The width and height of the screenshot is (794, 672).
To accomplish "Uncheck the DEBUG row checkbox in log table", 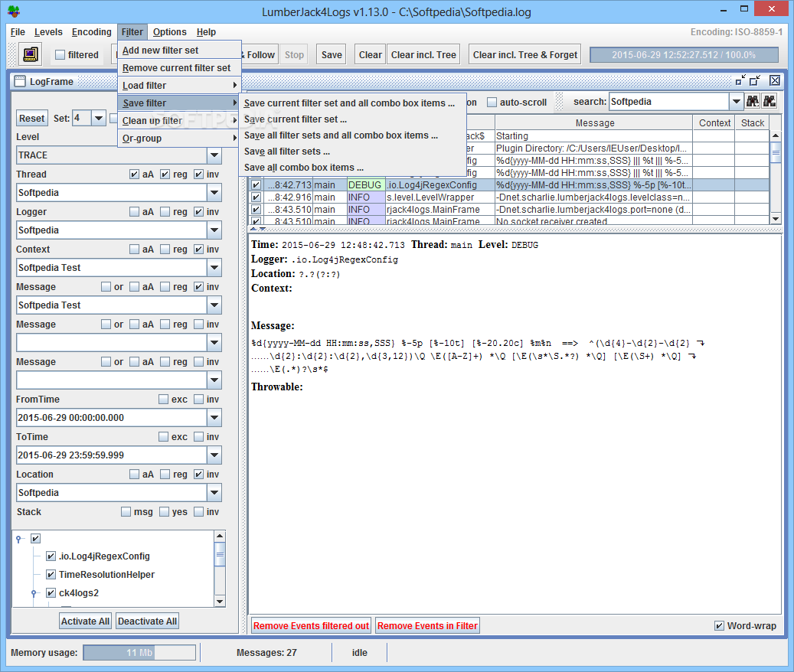I will (x=256, y=185).
